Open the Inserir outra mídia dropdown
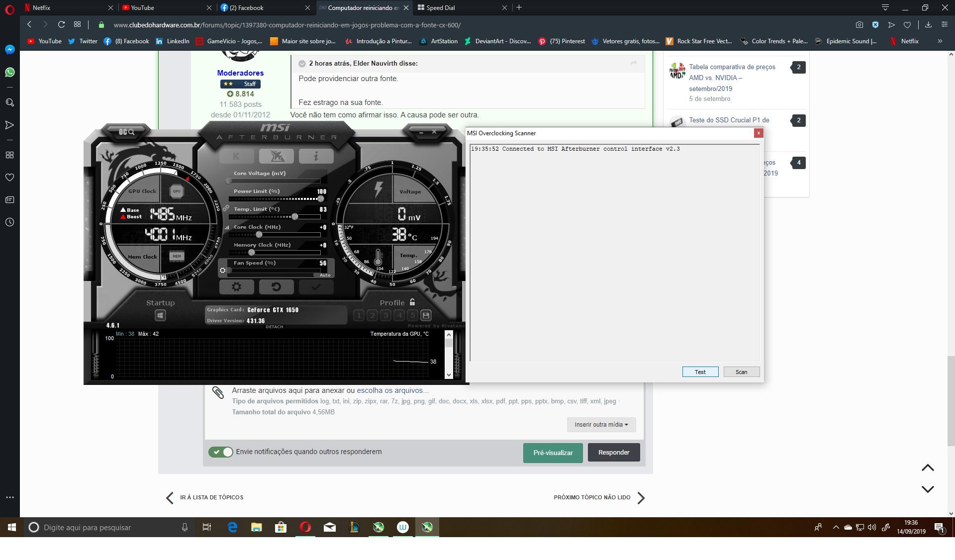955x560 pixels. pyautogui.click(x=601, y=425)
